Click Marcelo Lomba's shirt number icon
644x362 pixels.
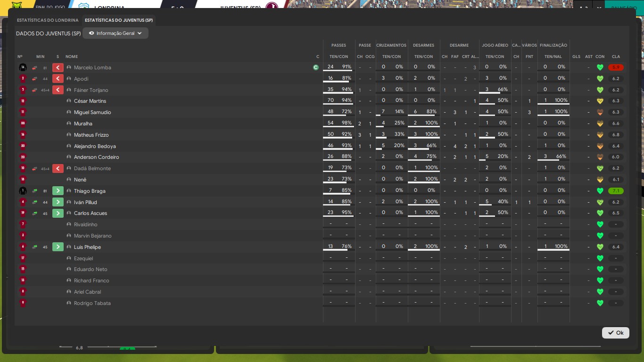pos(23,67)
